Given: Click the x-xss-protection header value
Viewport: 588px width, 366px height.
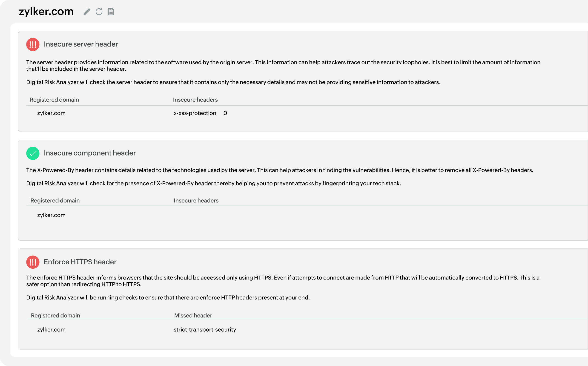Looking at the screenshot, I should click(195, 113).
